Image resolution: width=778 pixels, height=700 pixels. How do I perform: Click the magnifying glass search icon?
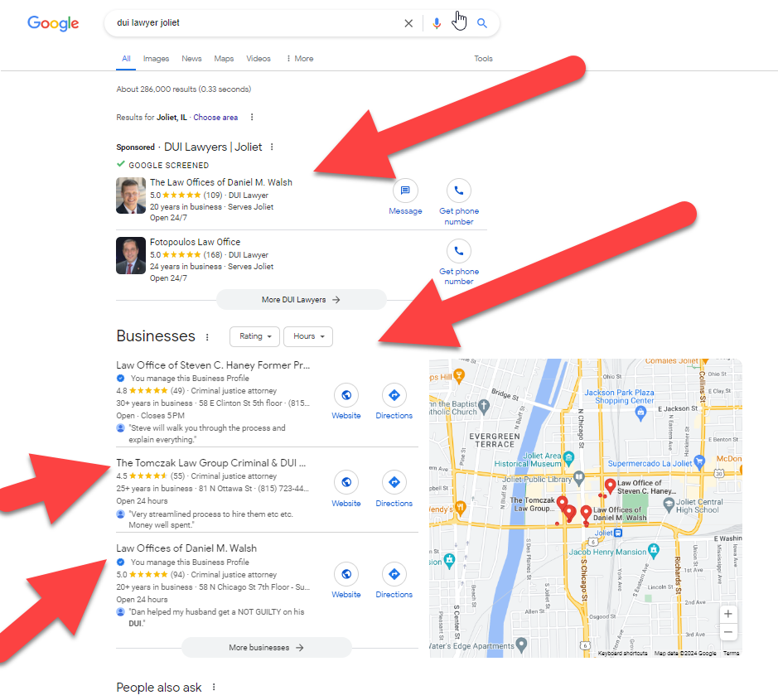(482, 23)
